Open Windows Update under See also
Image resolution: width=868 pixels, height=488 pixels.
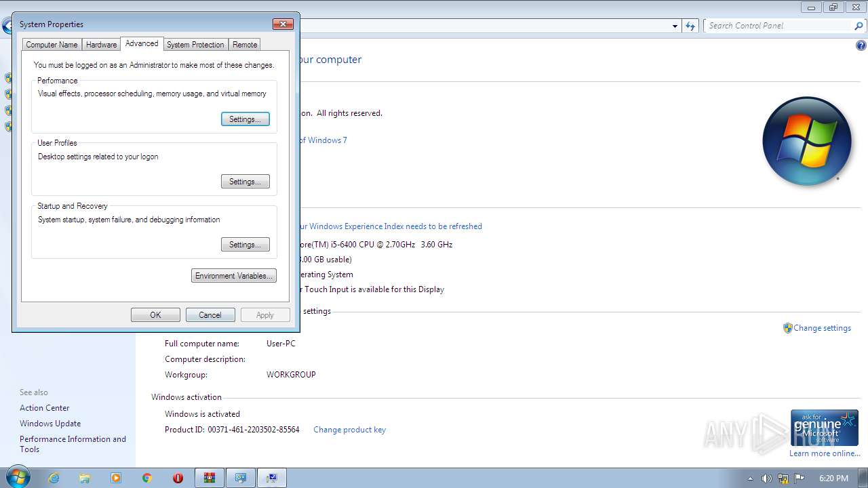tap(50, 424)
